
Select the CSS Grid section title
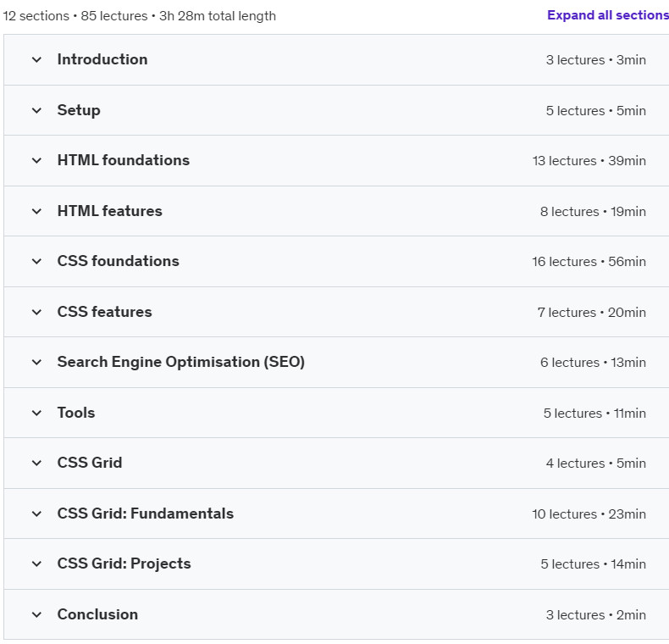click(x=90, y=463)
